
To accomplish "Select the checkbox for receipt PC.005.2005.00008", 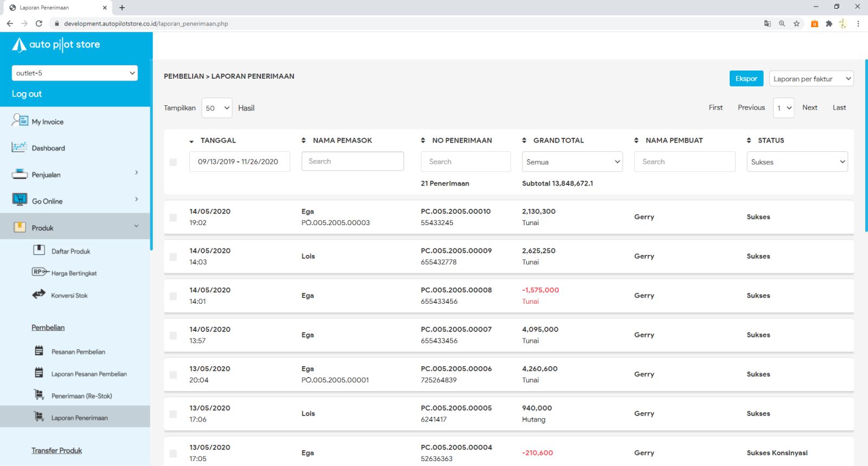I will 173,296.
